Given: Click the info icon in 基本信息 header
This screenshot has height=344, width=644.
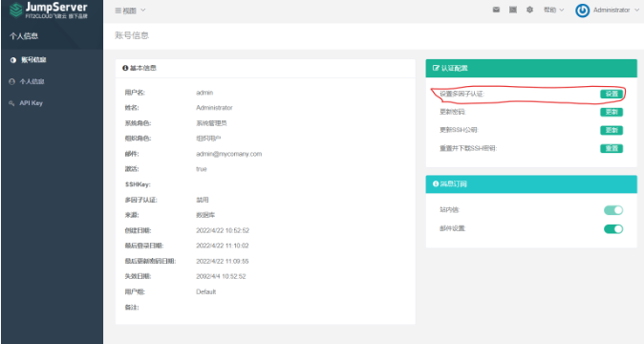Looking at the screenshot, I should [x=125, y=68].
